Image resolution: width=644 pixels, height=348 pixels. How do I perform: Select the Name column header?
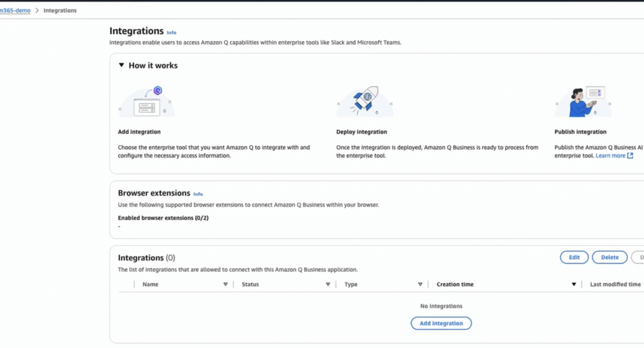151,284
